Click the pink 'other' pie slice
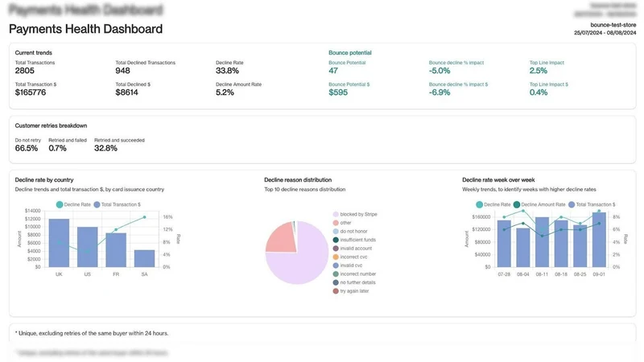Image resolution: width=644 pixels, height=362 pixels. click(283, 239)
